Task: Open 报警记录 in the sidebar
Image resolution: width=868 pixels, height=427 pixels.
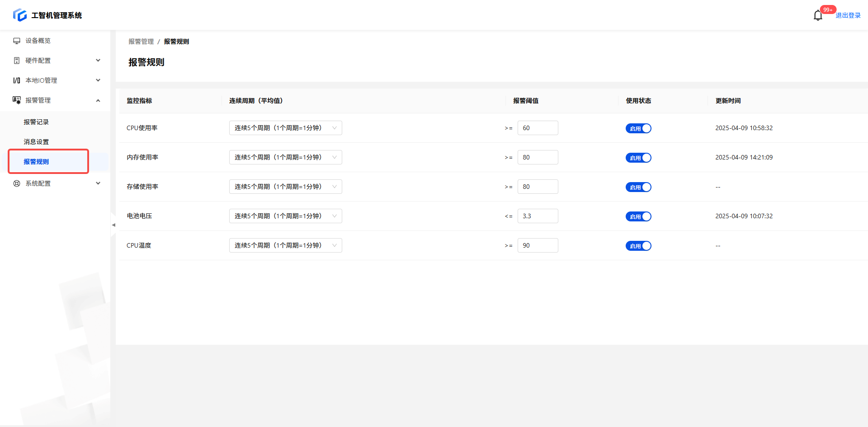Action: click(36, 122)
